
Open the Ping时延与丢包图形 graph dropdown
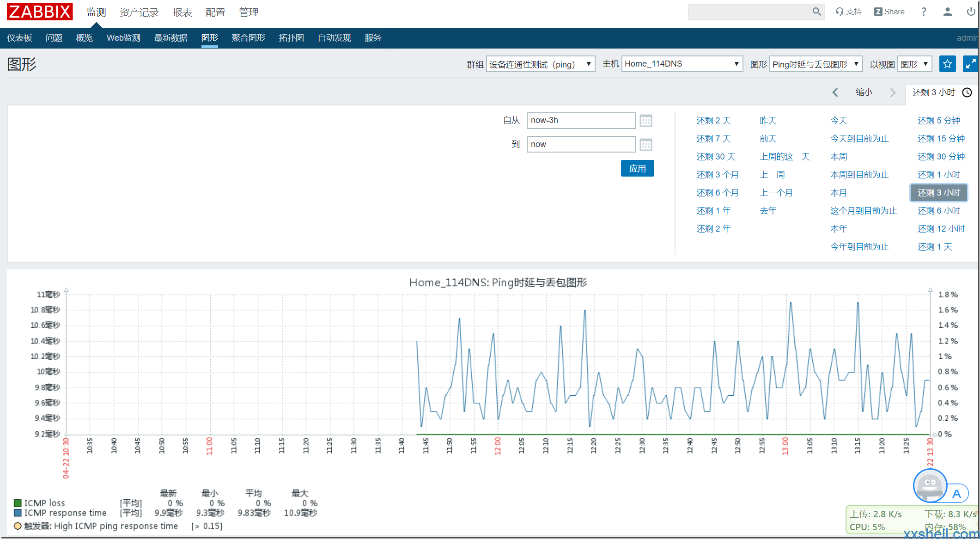coord(816,64)
